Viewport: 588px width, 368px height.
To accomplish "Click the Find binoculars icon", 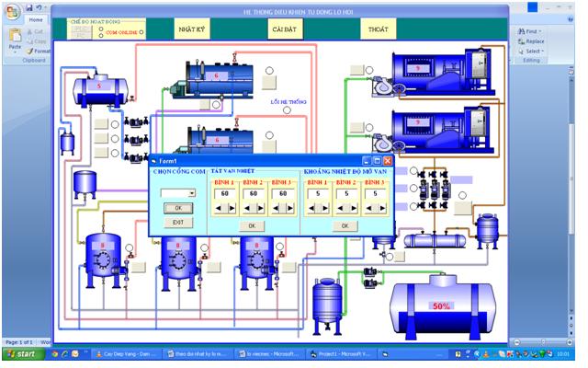I will tap(522, 31).
